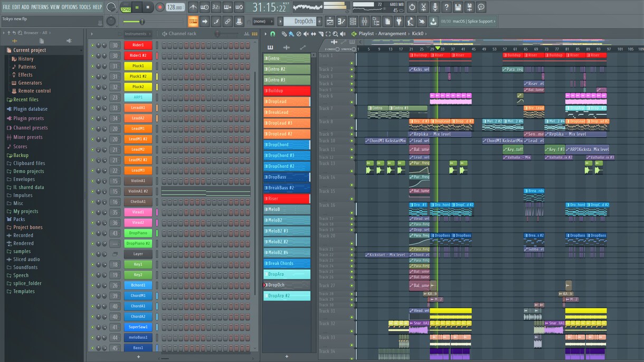Open the plugin picker plug icon
The width and height of the screenshot is (644, 362).
(399, 22)
